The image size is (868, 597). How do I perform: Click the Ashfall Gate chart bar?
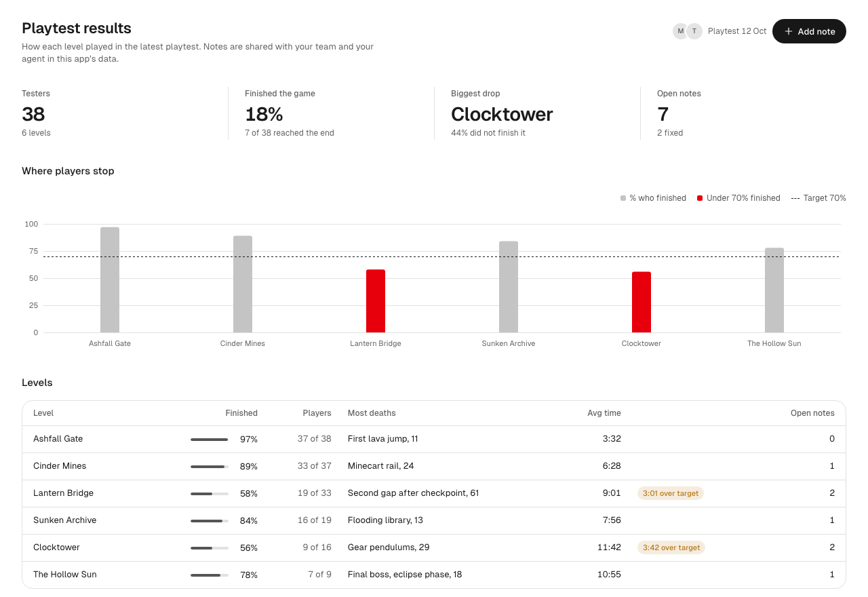click(x=110, y=280)
